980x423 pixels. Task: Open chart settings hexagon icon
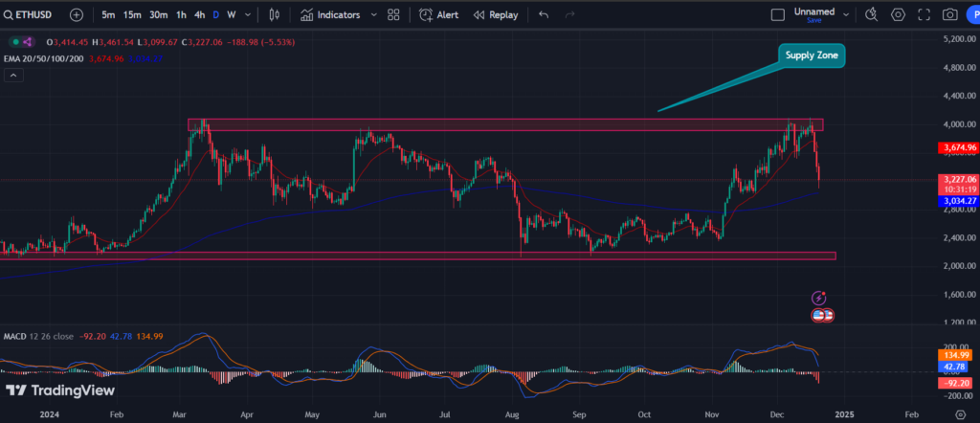pos(898,14)
